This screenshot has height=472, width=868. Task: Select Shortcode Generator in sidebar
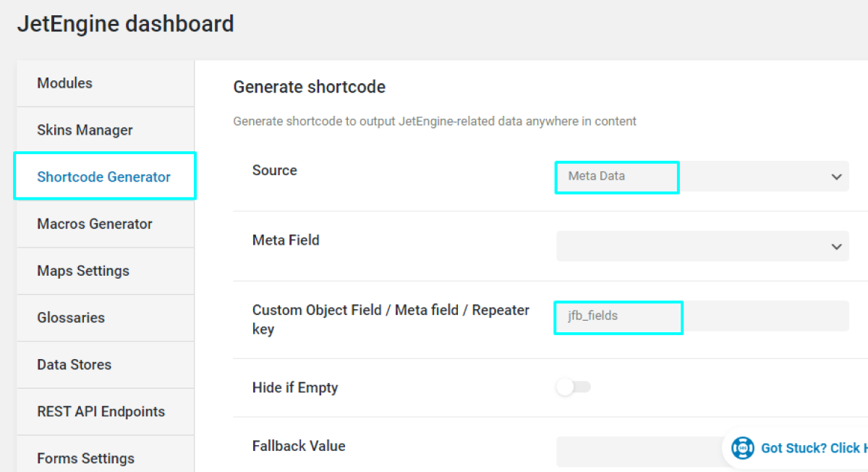(x=103, y=176)
